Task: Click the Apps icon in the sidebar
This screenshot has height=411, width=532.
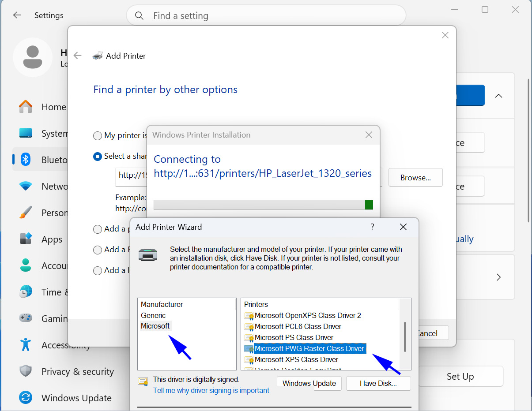Action: coord(26,239)
